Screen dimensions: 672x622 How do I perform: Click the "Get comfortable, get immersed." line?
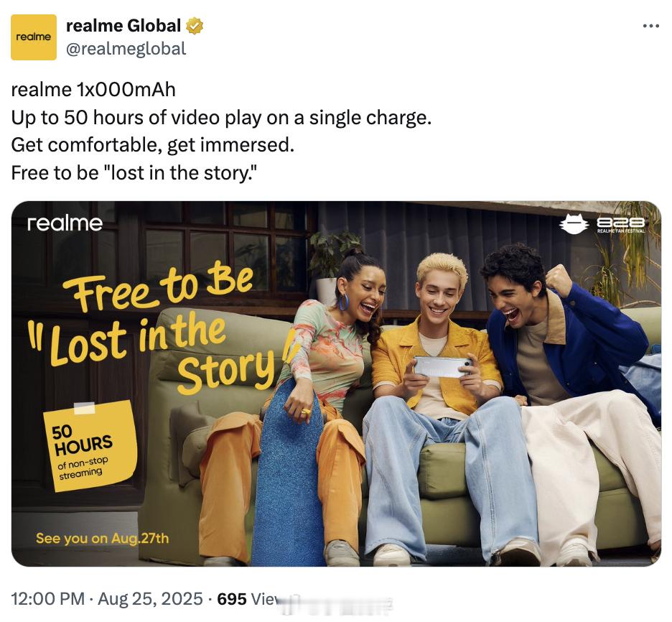tap(153, 145)
